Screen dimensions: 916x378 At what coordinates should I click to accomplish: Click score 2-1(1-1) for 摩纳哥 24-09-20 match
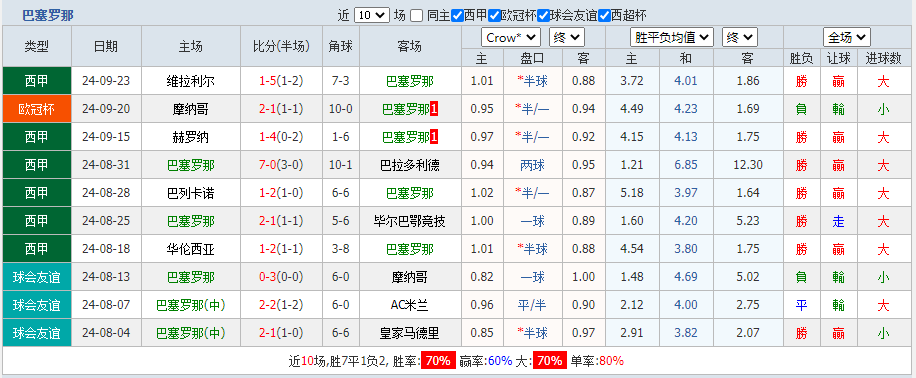[x=281, y=109]
